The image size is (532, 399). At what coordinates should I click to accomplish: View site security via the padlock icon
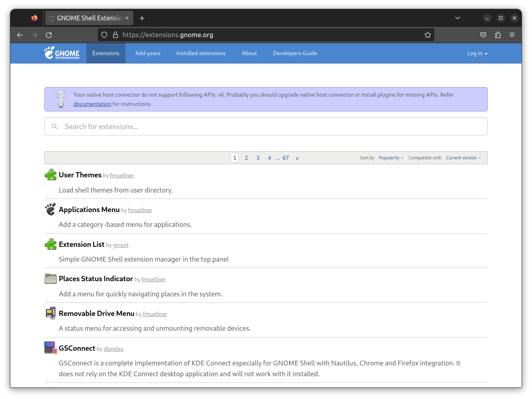[115, 35]
